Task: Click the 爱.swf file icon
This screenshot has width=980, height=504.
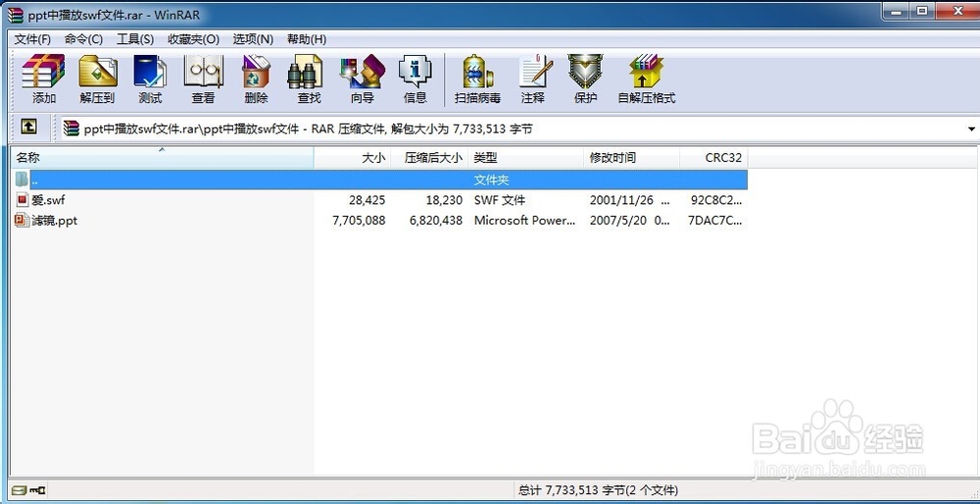Action: 23,200
